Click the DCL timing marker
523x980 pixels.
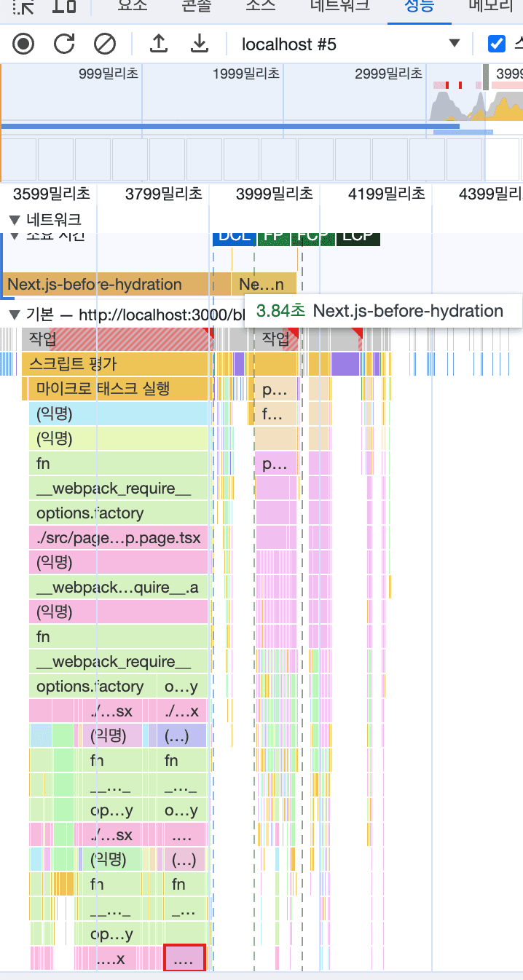(x=233, y=237)
